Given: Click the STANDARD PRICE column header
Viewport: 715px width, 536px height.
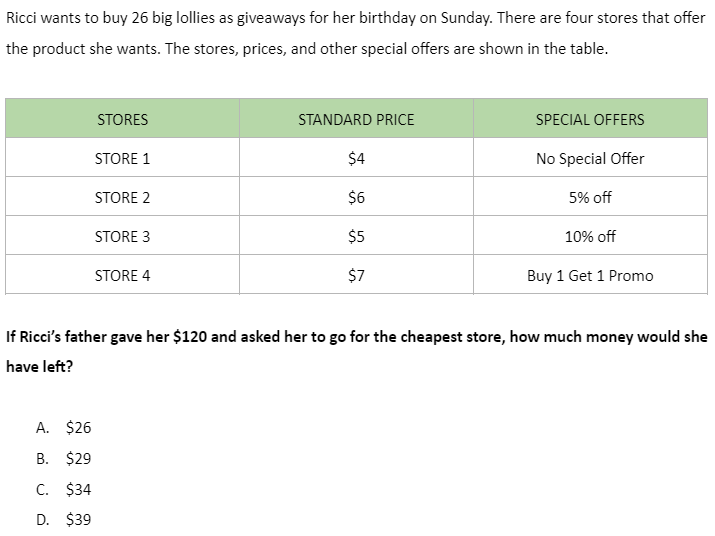Looking at the screenshot, I should tap(356, 119).
